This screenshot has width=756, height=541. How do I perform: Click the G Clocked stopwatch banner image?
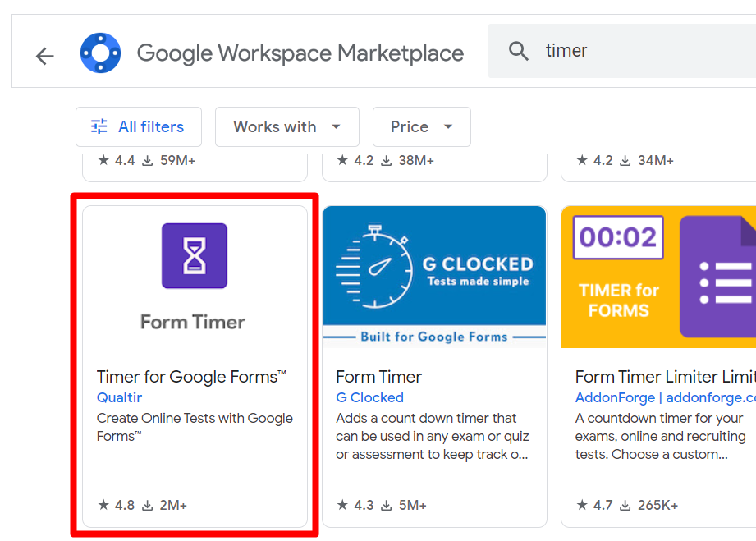pos(433,276)
